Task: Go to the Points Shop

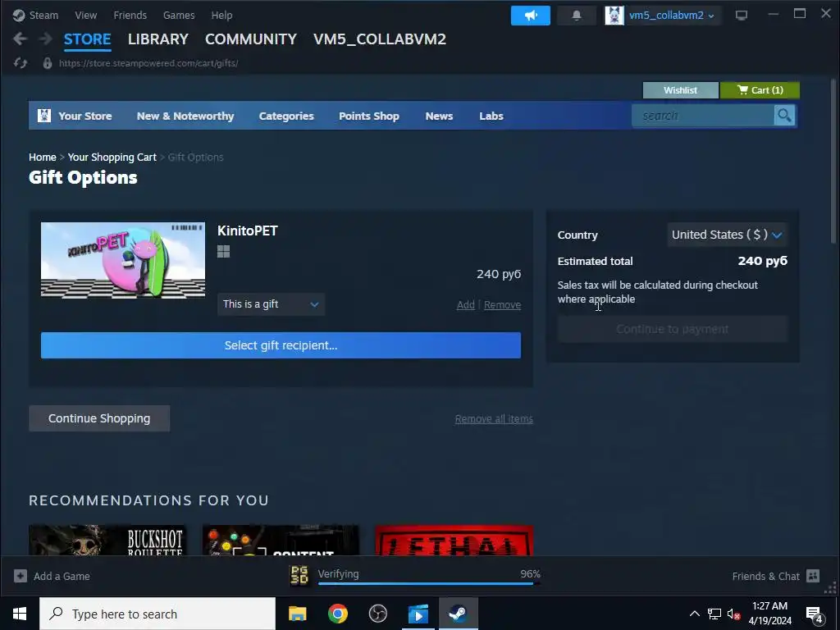Action: tap(369, 116)
